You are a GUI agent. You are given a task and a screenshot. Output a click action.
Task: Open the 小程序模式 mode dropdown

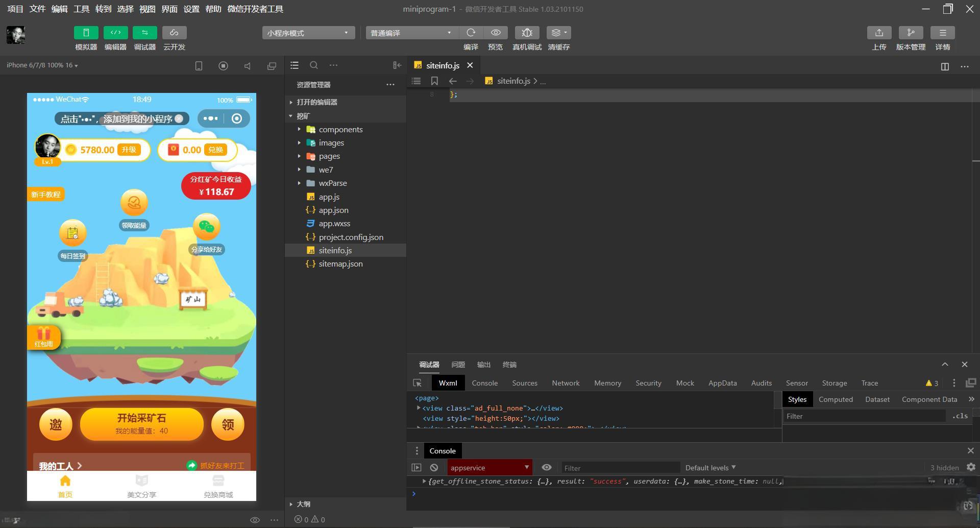308,33
